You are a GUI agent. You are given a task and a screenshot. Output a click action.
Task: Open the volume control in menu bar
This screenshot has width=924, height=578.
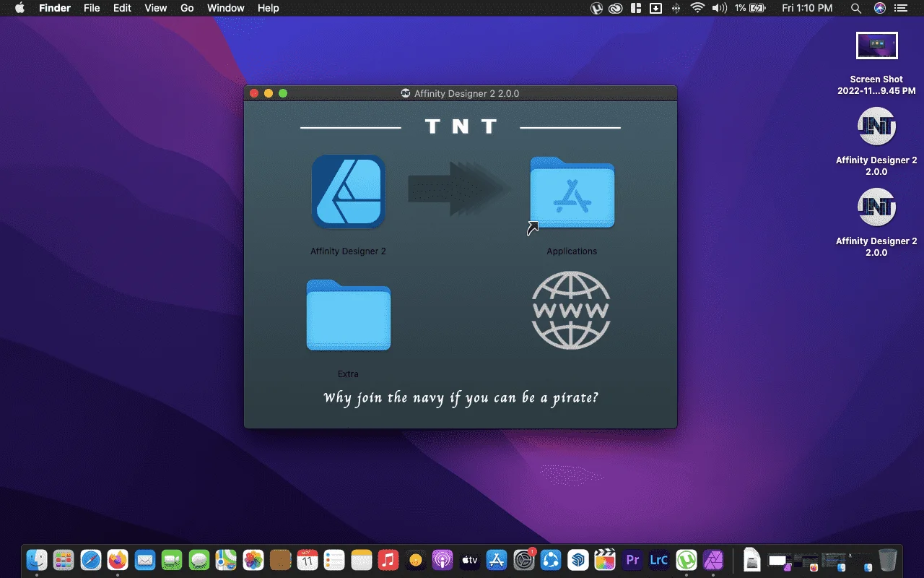click(719, 8)
